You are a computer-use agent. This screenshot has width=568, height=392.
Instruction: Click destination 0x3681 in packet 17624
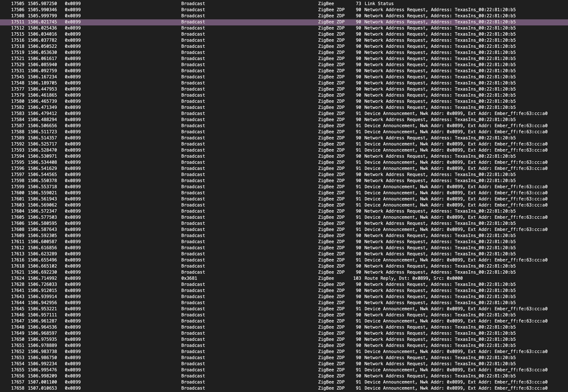[189, 278]
